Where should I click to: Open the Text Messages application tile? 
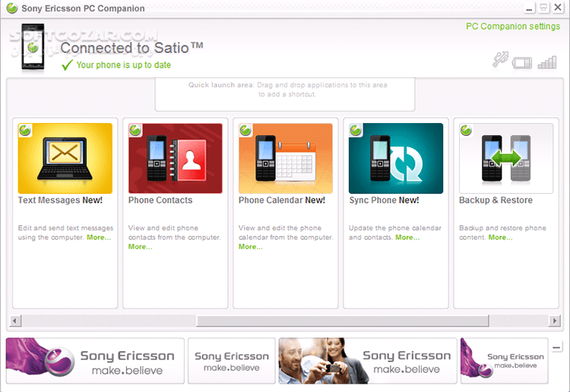[65, 158]
